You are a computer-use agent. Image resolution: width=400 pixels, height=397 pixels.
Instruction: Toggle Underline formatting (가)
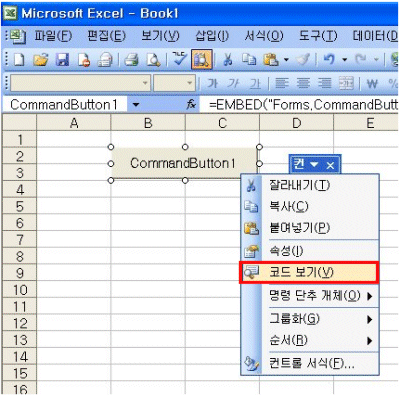coord(255,83)
